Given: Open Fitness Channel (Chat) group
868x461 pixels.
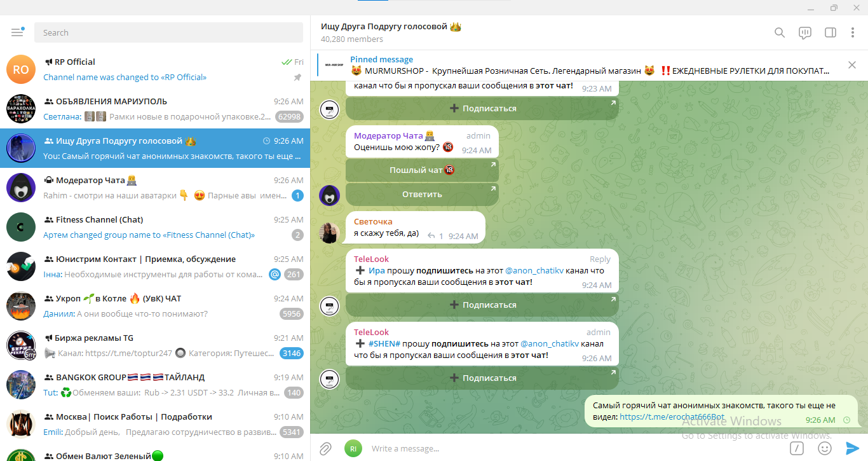Looking at the screenshot, I should coord(155,227).
